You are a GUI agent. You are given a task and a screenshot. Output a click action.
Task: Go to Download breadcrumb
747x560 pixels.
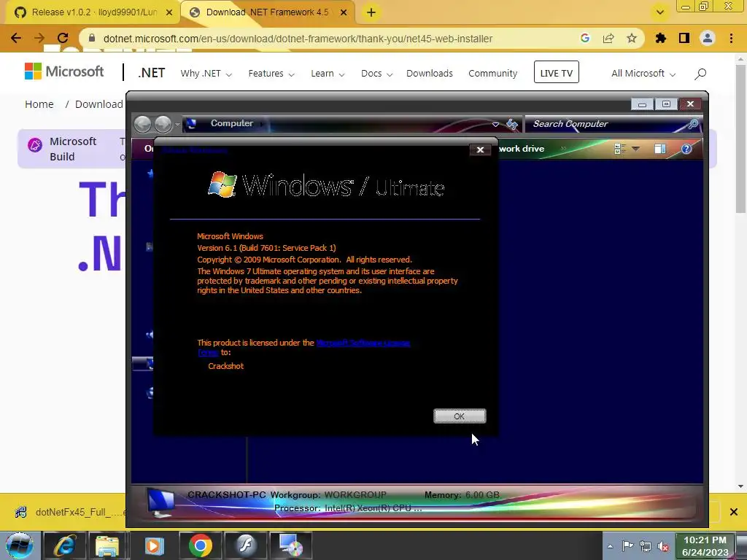(99, 104)
